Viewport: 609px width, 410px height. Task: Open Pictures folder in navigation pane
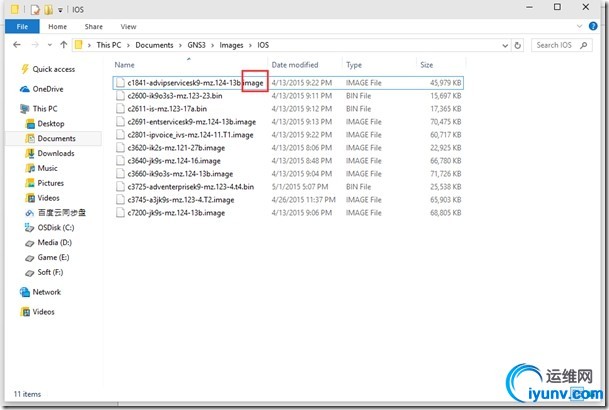[50, 183]
